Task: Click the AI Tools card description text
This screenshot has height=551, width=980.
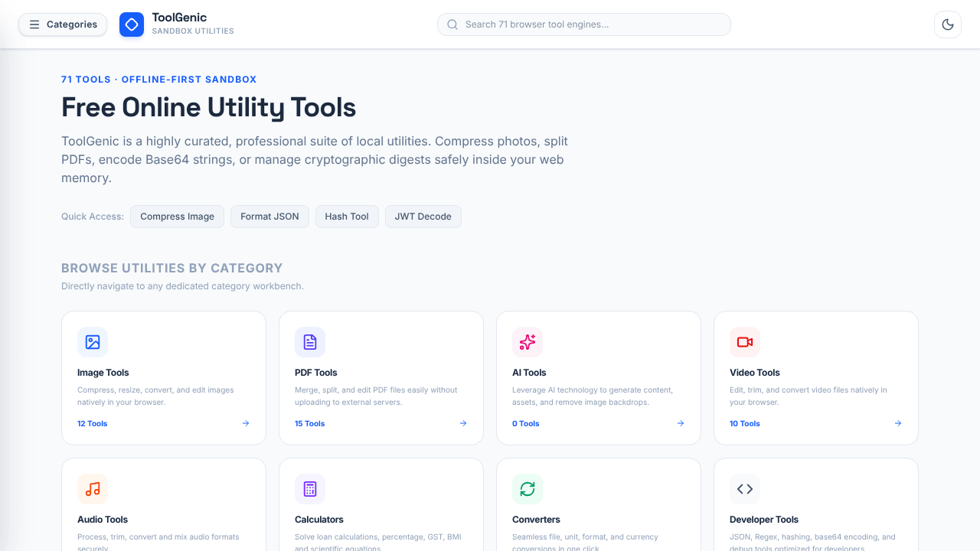Action: click(593, 396)
